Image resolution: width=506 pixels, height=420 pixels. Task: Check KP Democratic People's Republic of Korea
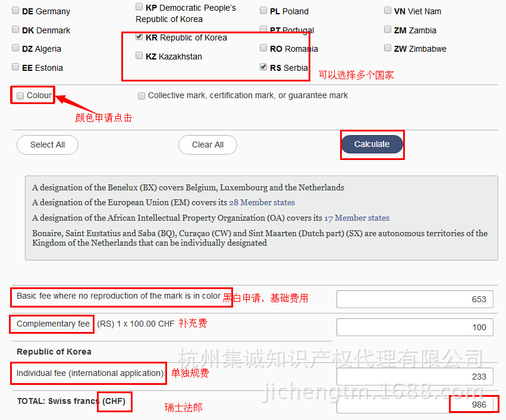coord(139,7)
